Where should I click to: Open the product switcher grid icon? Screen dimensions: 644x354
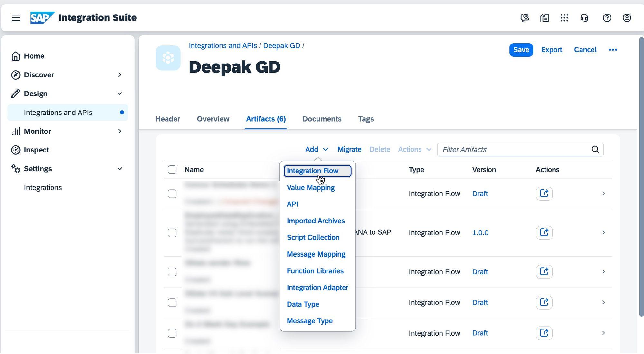click(564, 18)
